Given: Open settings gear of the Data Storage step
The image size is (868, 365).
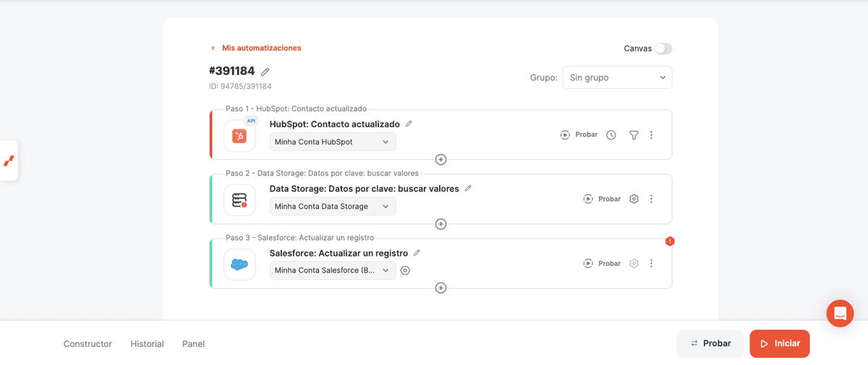Looking at the screenshot, I should click(634, 199).
